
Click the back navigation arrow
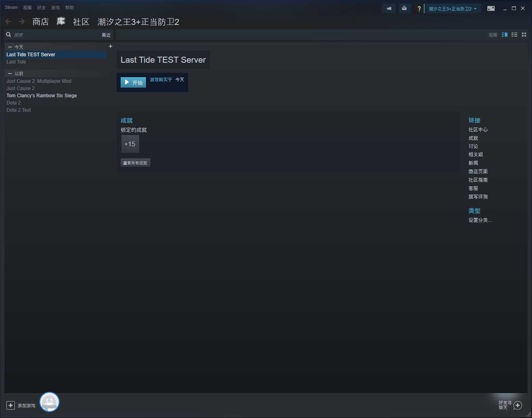tap(8, 22)
